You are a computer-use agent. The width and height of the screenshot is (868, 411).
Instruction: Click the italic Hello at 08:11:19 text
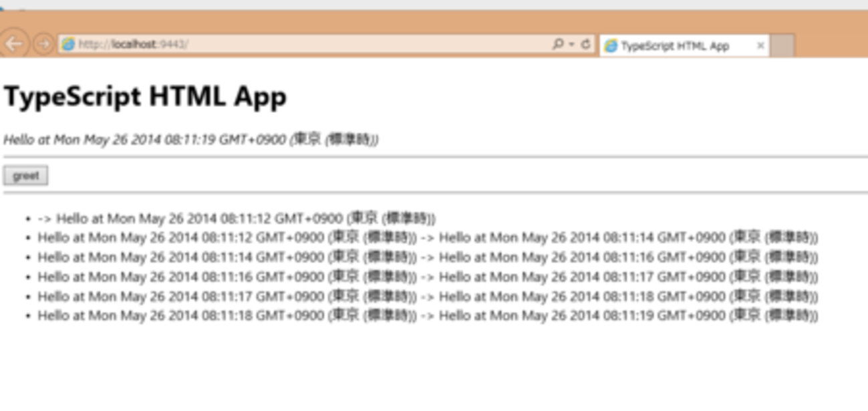[191, 140]
